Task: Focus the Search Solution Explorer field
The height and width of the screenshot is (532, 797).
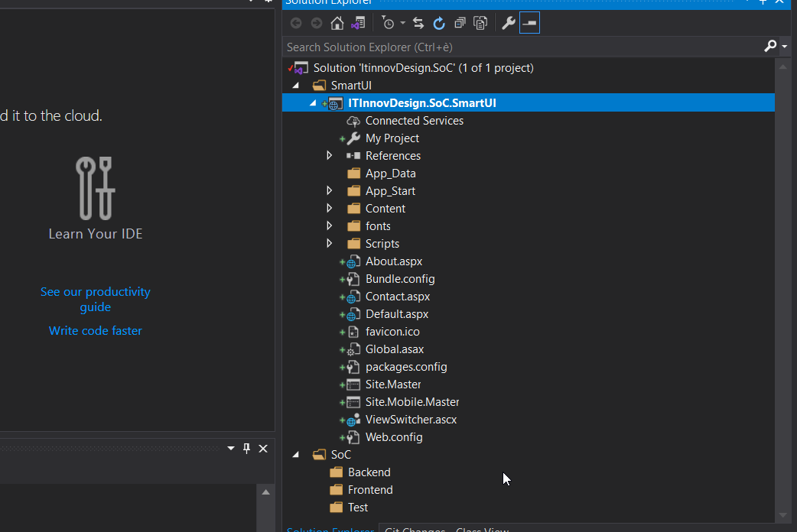Action: (x=521, y=47)
